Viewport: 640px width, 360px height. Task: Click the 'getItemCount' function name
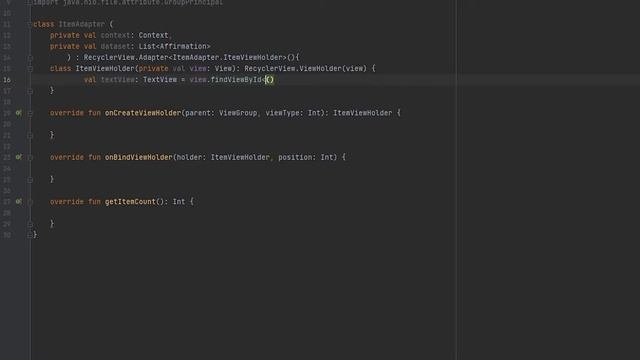tap(130, 201)
